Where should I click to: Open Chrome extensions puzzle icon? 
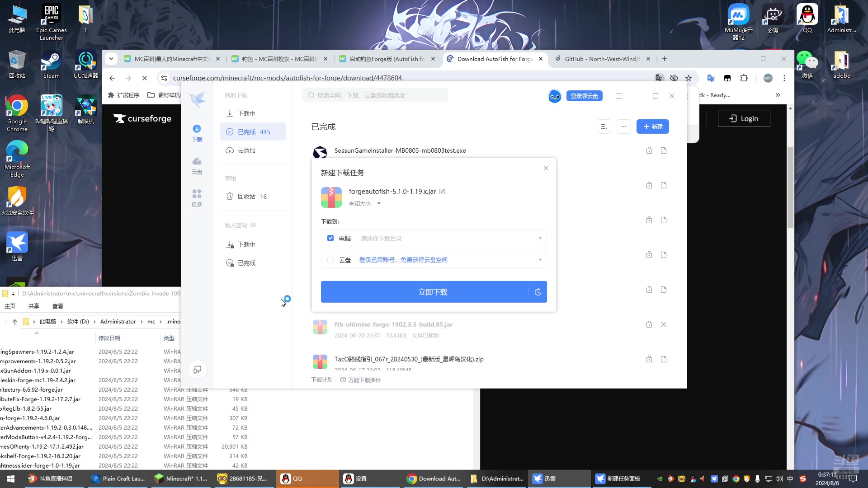point(744,78)
